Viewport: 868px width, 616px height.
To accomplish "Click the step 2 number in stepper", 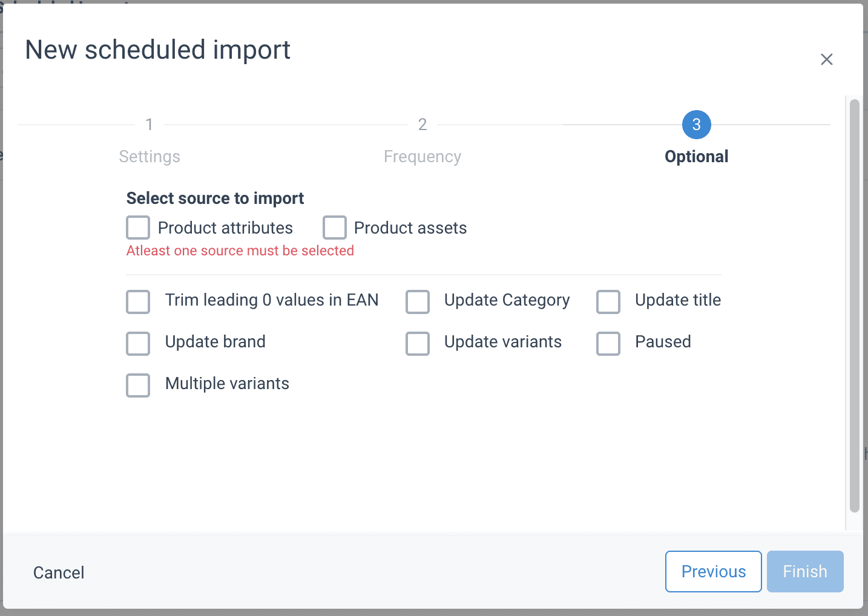I will [422, 125].
